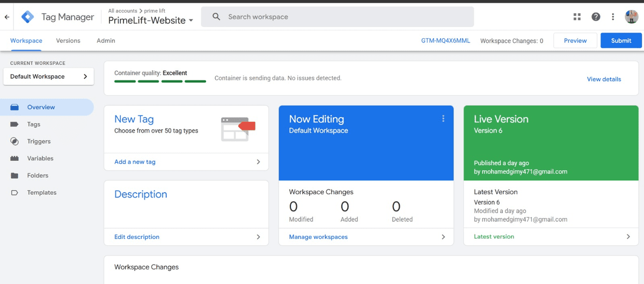Click the user profile avatar
The width and height of the screenshot is (644, 284).
click(631, 17)
